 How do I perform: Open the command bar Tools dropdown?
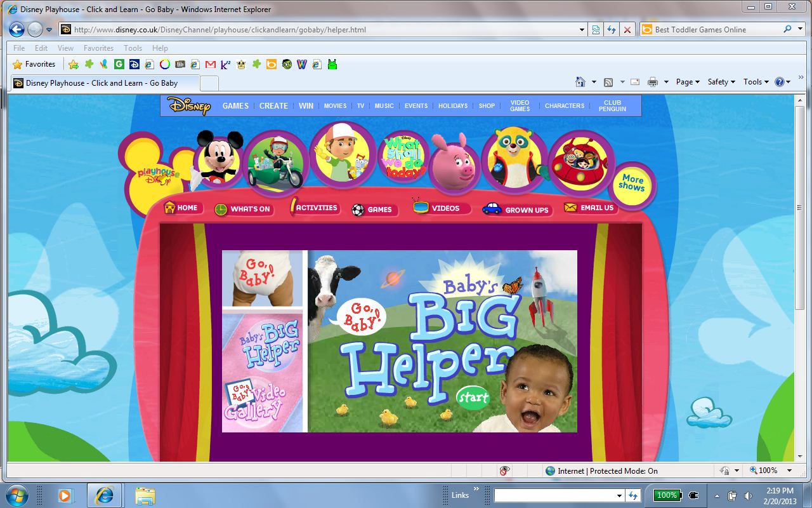(x=756, y=82)
